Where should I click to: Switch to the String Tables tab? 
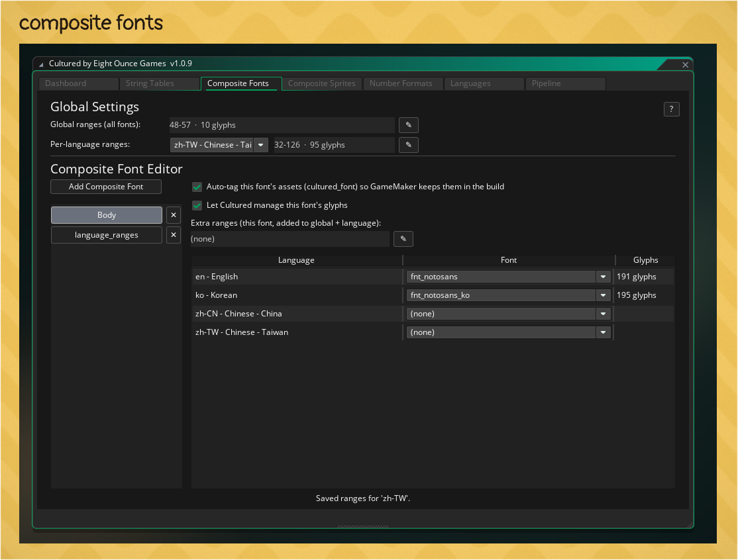click(x=160, y=83)
